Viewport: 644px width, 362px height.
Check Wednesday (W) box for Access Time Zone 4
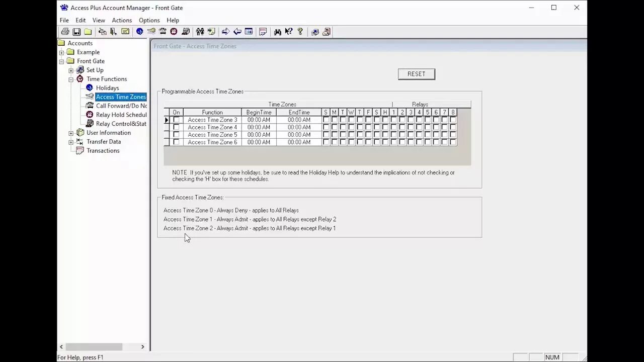(351, 127)
